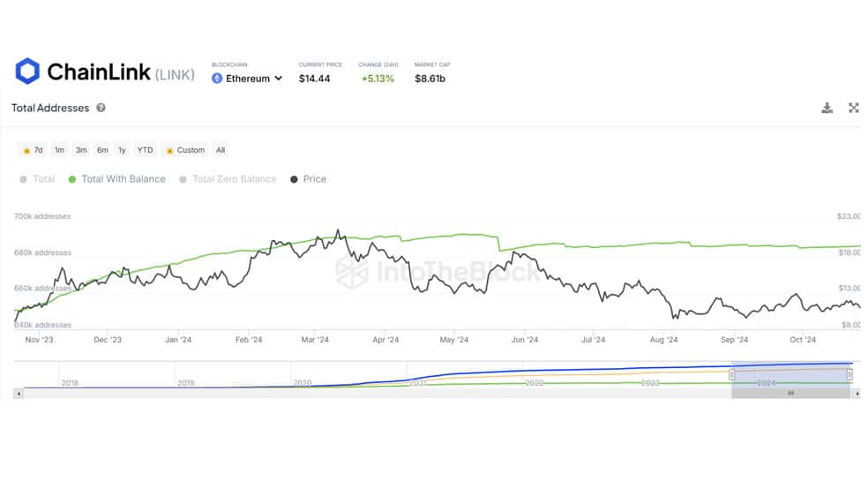Open the Custom date range
The width and height of the screenshot is (868, 489).
tap(185, 150)
